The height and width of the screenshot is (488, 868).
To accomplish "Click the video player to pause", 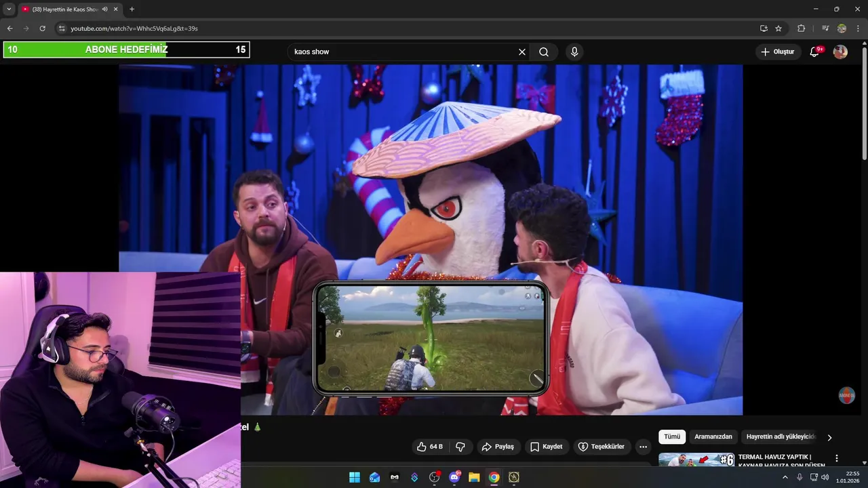I will point(431,240).
